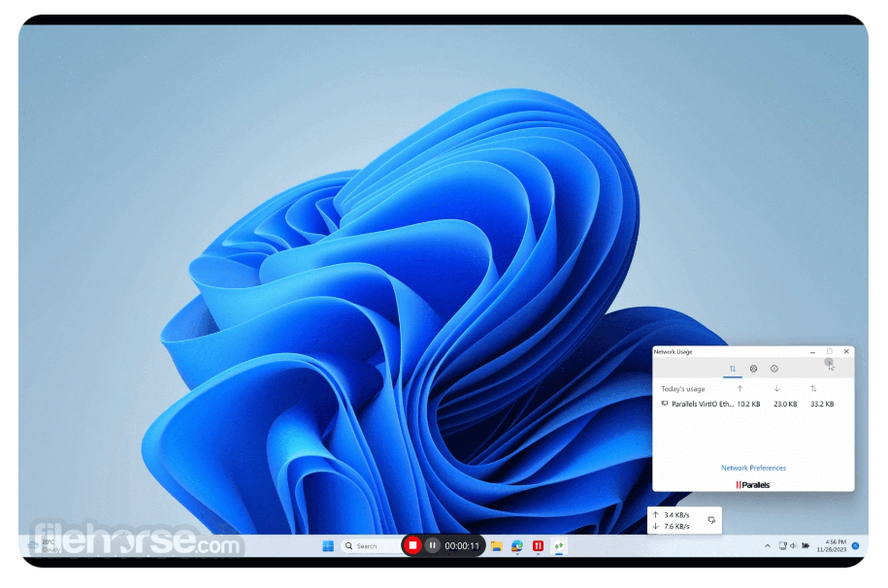Click the total traffic column header icon
This screenshot has width=888, height=588.
(x=813, y=388)
